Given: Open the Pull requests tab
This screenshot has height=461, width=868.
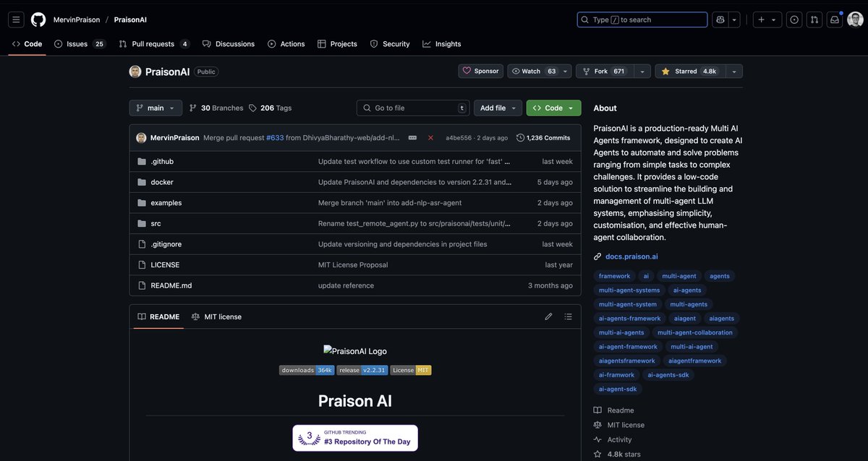Looking at the screenshot, I should (x=154, y=44).
